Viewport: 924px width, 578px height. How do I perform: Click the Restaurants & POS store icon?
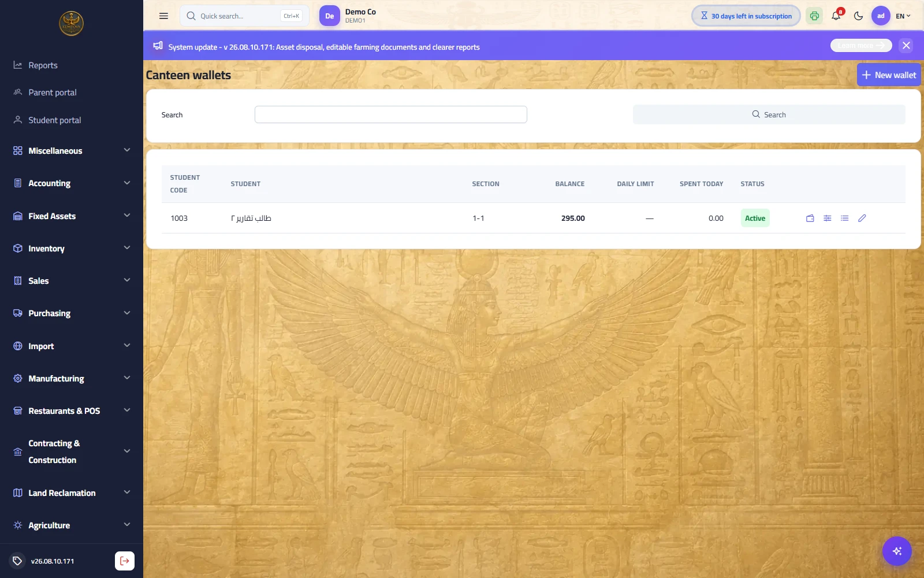18,411
